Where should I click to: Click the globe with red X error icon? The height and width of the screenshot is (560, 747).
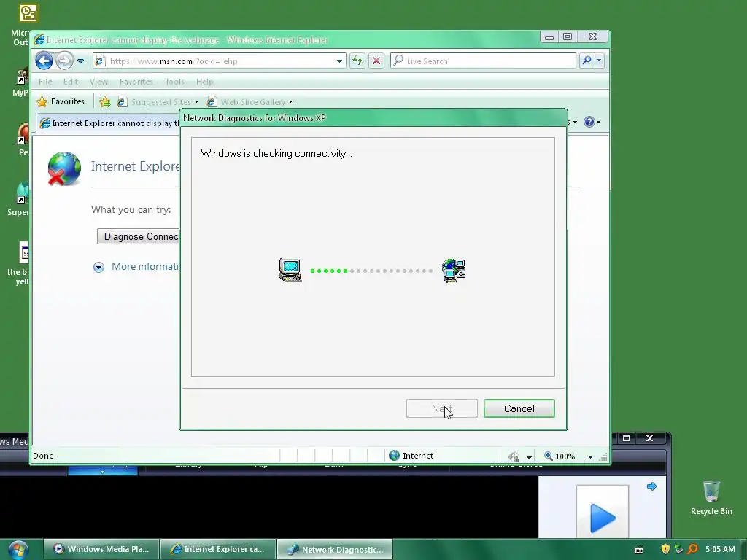(64, 168)
